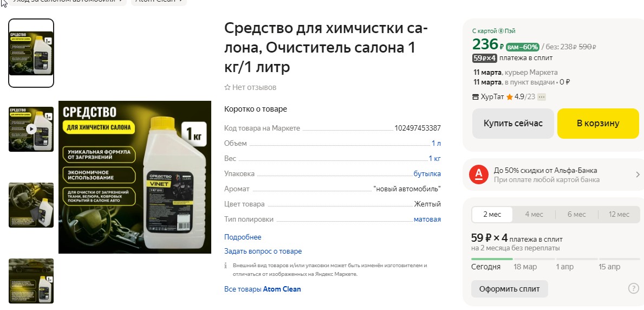Select the 4 мес split period
Viewport: 644px width, 310px height.
coord(534,215)
